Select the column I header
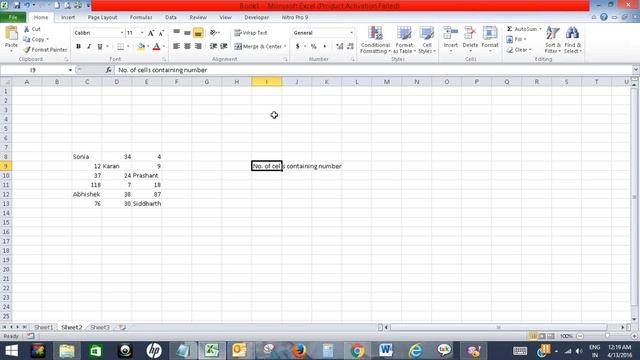 pyautogui.click(x=267, y=82)
